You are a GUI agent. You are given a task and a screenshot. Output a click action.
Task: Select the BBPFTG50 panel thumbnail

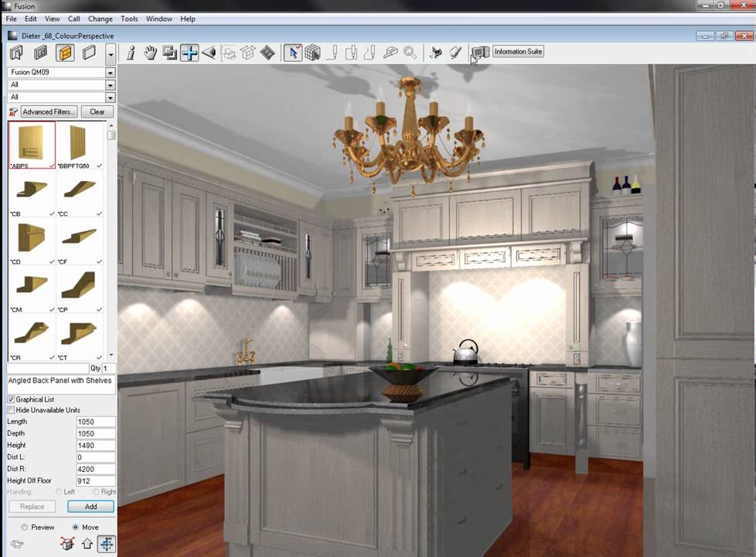pos(80,145)
